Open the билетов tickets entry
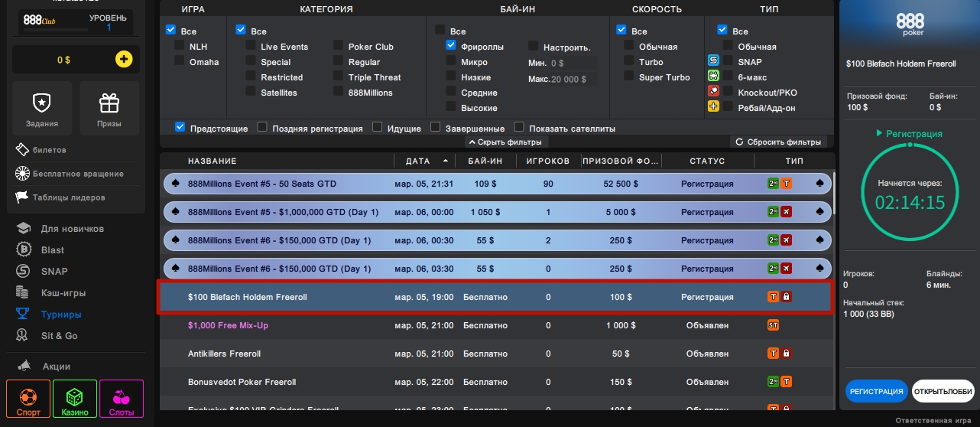Screen dimensions: 980x427 (41, 150)
